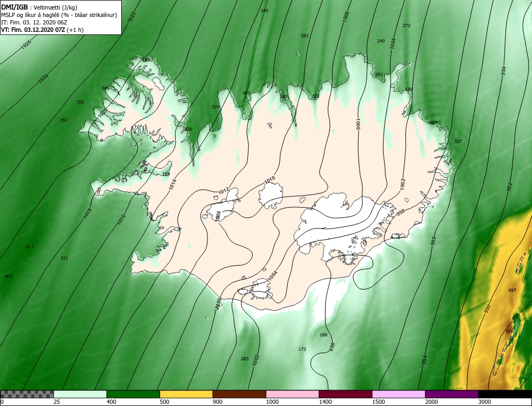
Task: Select the CAPE value 404
Action: (x=9, y=276)
